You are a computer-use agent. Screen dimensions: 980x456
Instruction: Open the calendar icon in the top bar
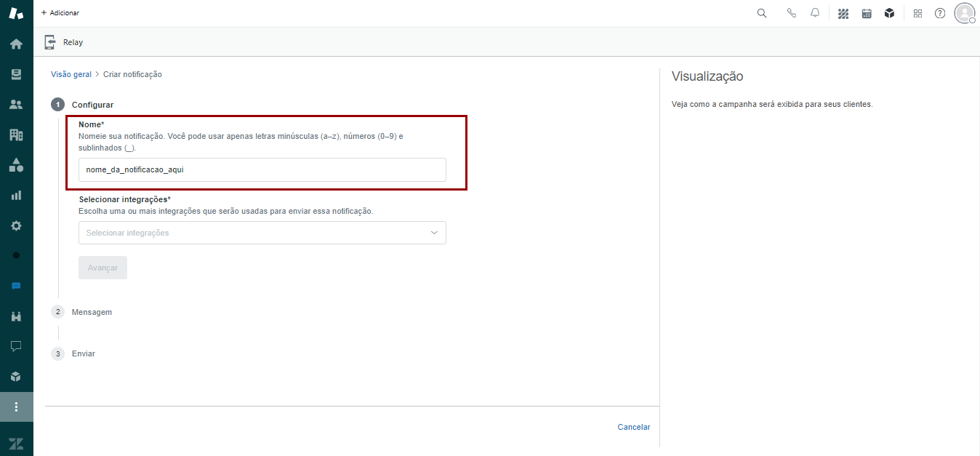[x=867, y=13]
